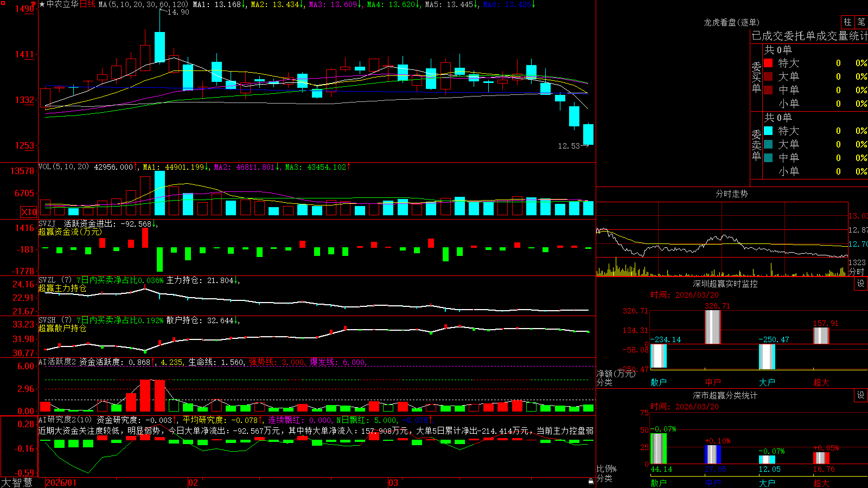Click the 超赢资金流(万元) indicator label
Viewport: 868px width, 488px height.
pyautogui.click(x=70, y=232)
